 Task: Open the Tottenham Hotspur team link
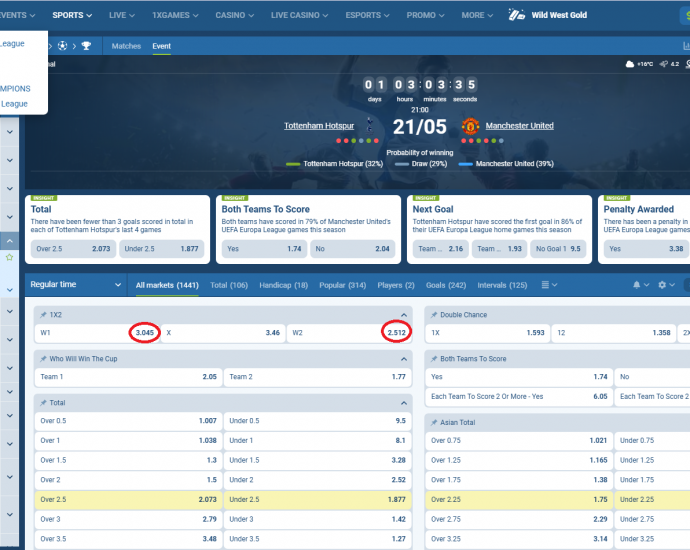click(319, 126)
